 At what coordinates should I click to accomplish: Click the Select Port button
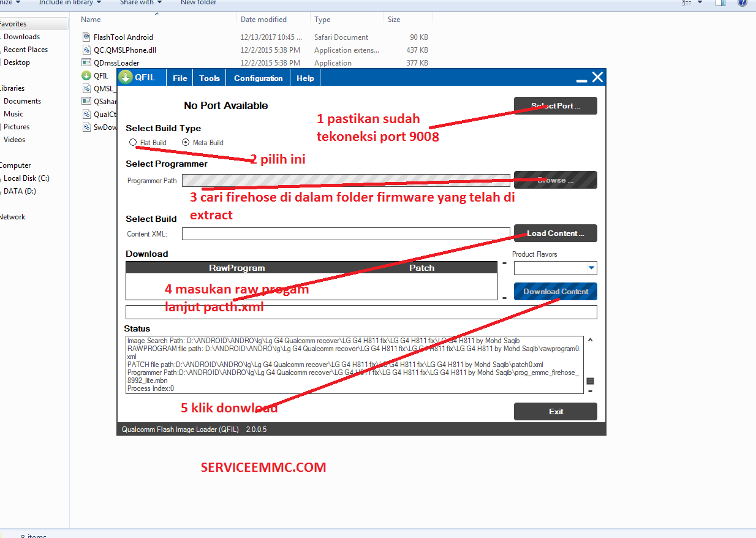click(x=555, y=105)
